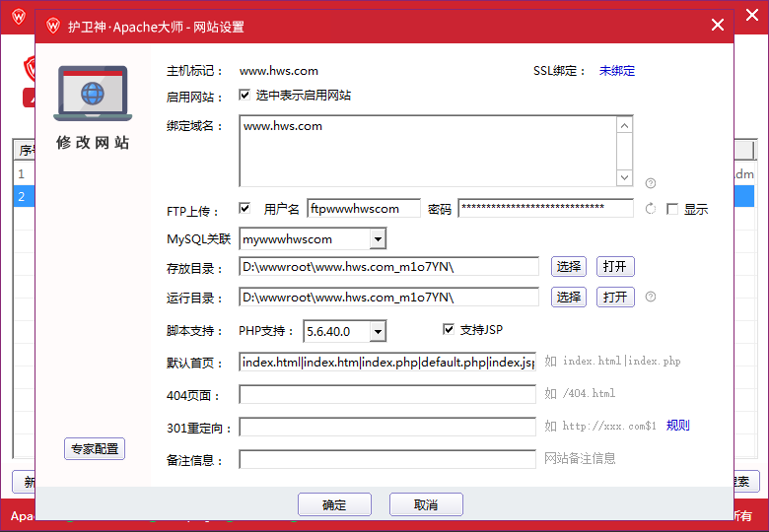
Task: Close the 网站设置 dialog with X
Action: [717, 25]
